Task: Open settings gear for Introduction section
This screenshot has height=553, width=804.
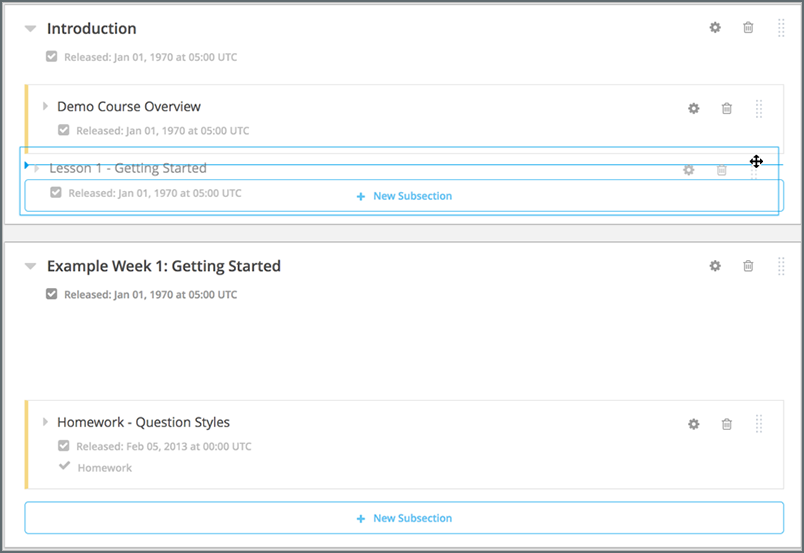Action: [x=715, y=28]
